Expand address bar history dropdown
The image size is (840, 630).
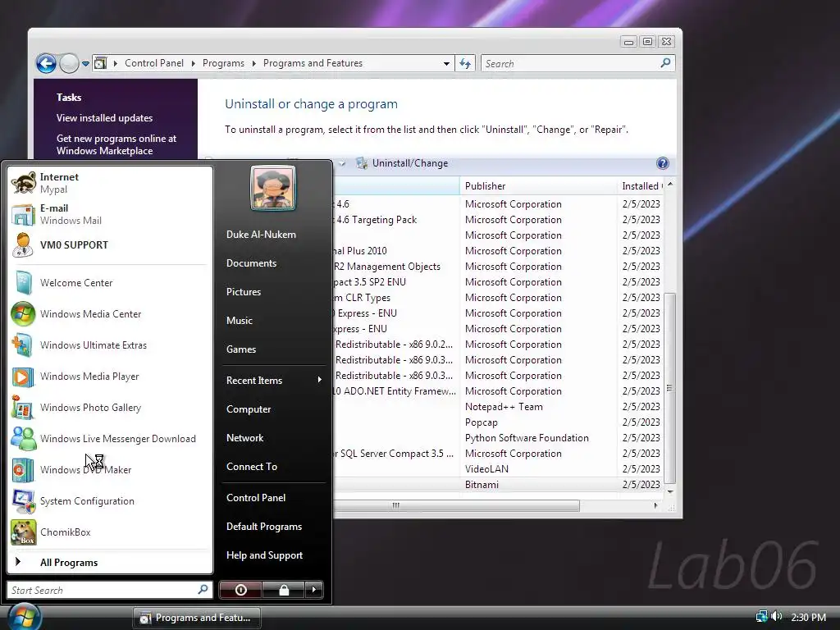click(446, 63)
